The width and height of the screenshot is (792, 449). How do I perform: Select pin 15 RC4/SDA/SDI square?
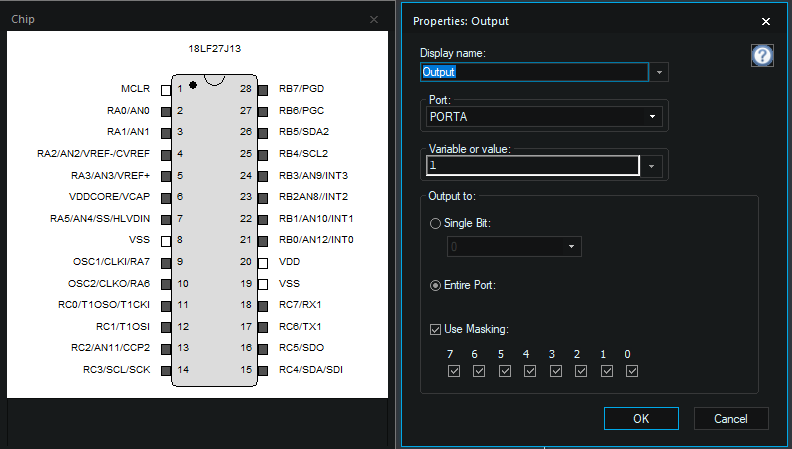(x=263, y=371)
